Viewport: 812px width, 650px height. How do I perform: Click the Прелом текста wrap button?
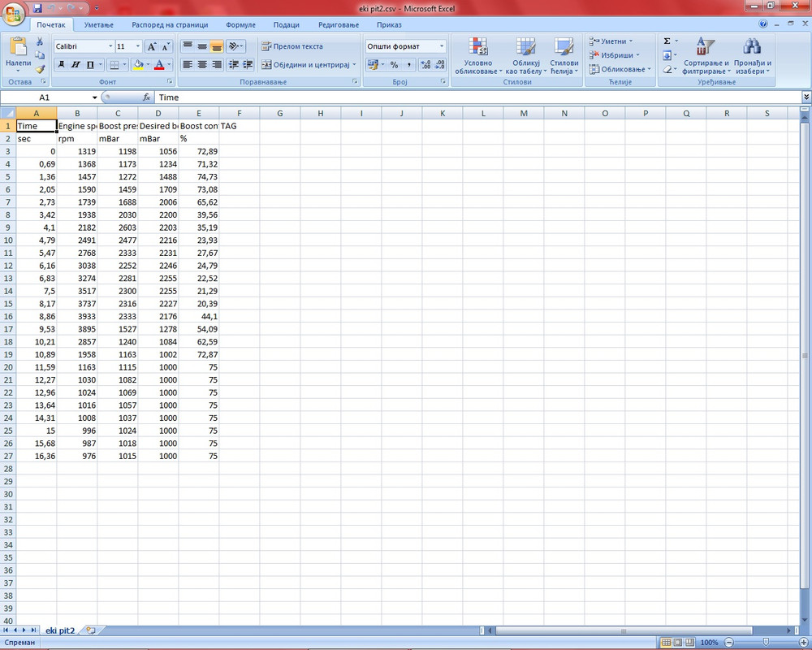(292, 46)
